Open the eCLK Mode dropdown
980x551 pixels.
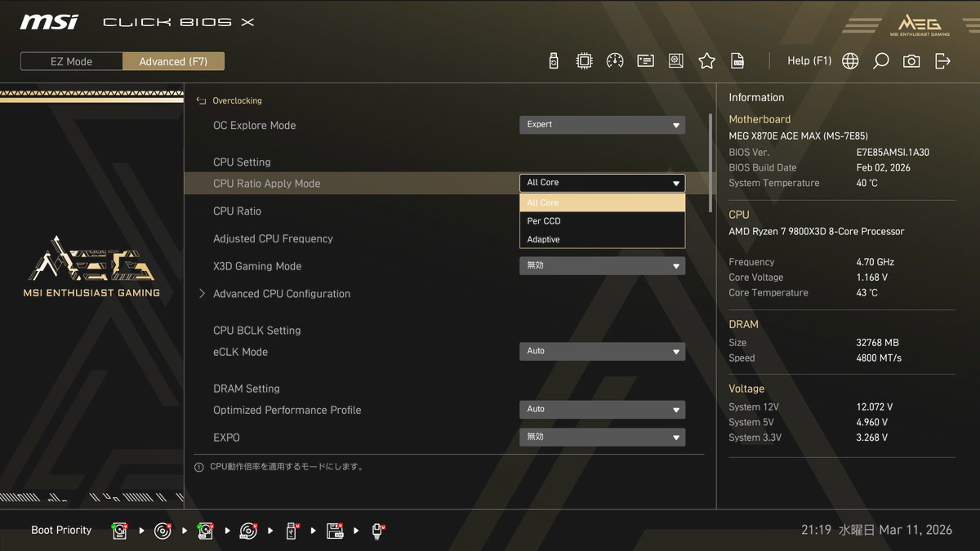click(602, 352)
